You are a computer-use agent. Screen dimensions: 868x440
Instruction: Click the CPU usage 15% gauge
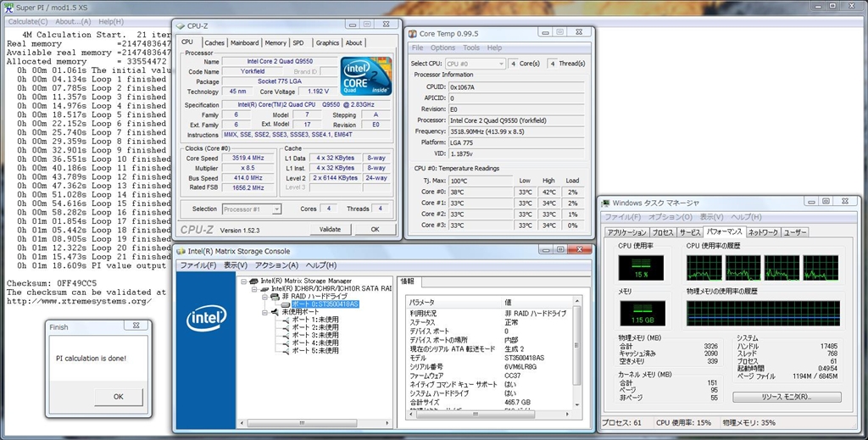pos(641,269)
